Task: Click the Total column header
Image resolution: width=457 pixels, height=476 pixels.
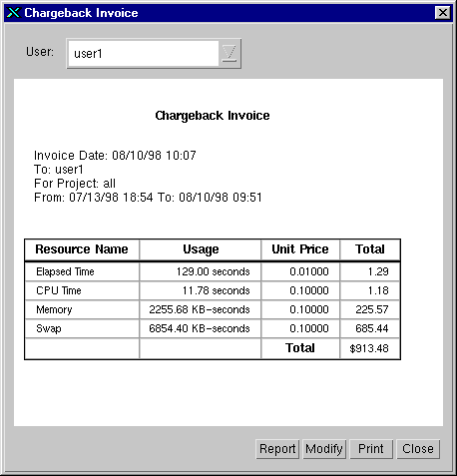Action: [370, 249]
